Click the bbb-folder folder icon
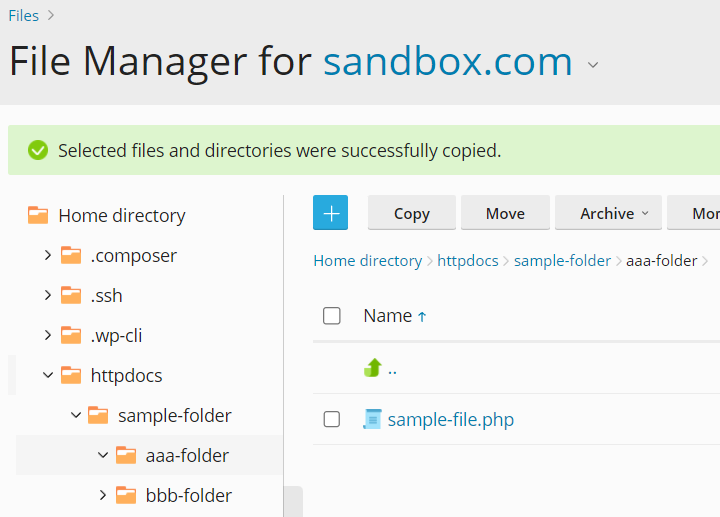720x517 pixels. click(x=126, y=495)
